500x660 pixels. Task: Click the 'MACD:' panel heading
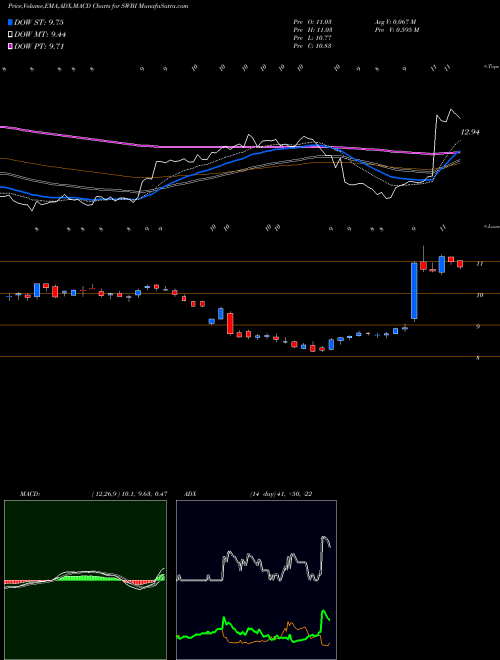click(x=29, y=494)
